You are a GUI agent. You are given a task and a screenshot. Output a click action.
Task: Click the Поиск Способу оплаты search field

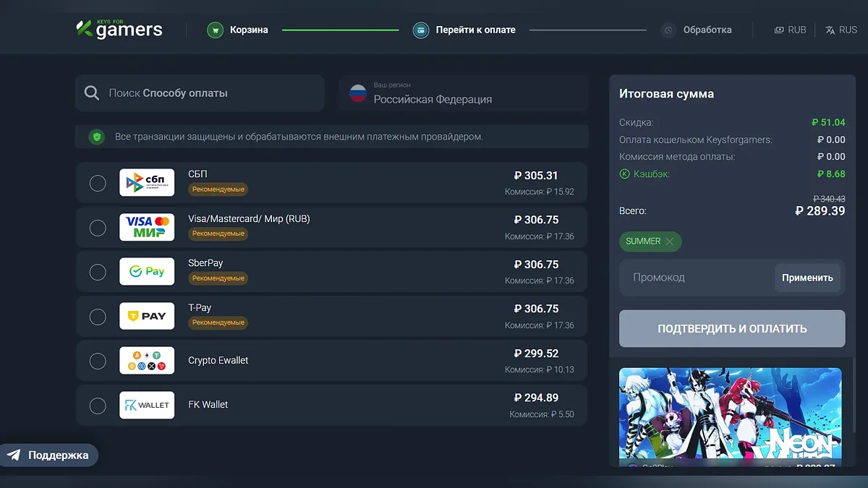click(200, 93)
